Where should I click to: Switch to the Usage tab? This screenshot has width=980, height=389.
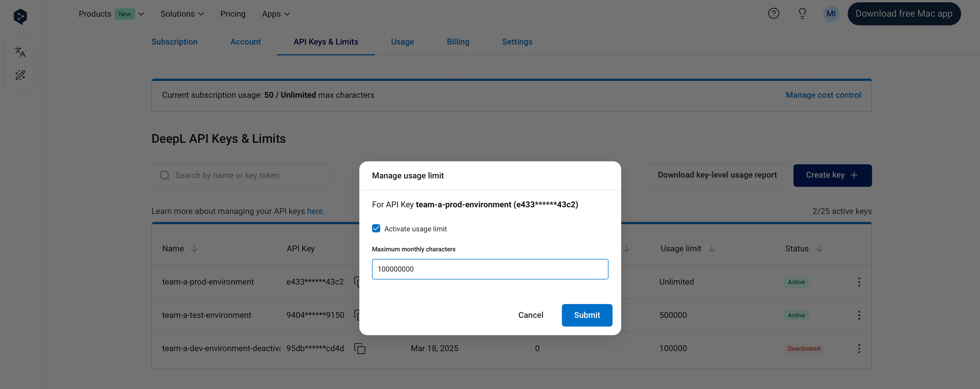[402, 42]
